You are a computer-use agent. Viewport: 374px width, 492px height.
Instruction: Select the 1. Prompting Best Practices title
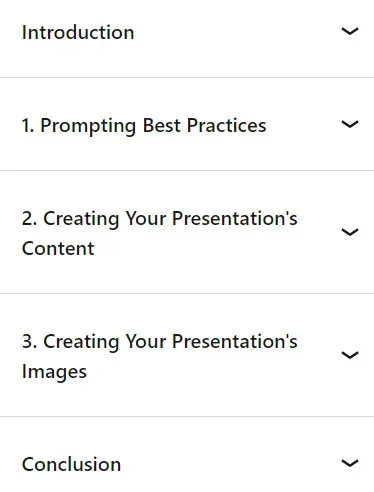point(144,126)
